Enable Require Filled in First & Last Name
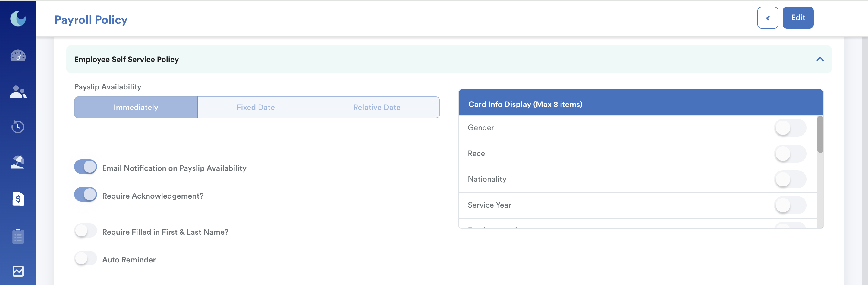 tap(86, 231)
